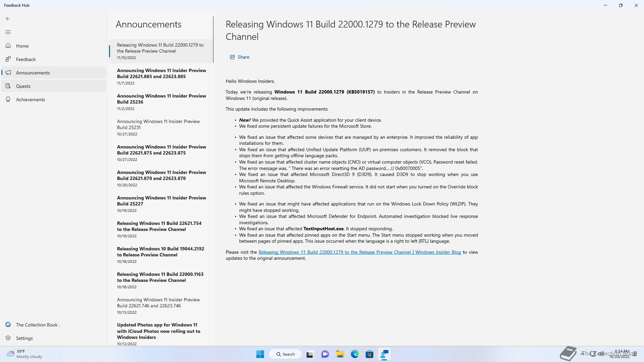
Task: Click the Feedback icon in sidebar
Action: coord(8,59)
